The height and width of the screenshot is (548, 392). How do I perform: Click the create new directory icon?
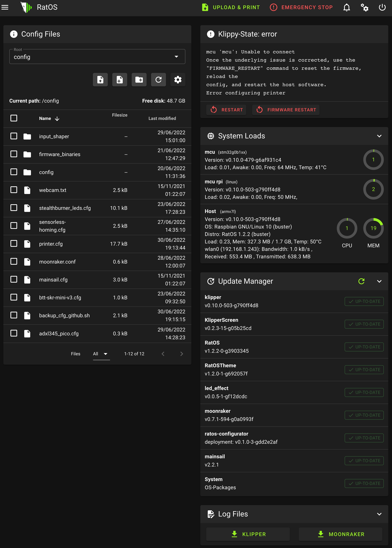139,79
